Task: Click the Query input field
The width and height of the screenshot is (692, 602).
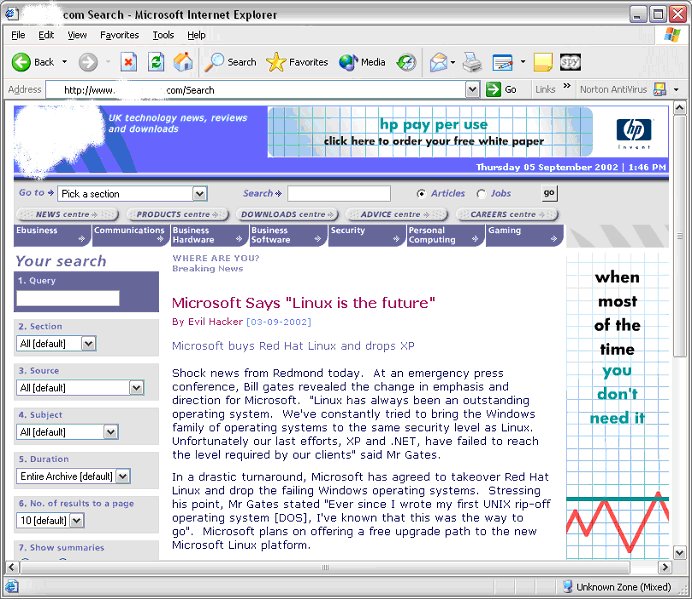Action: click(x=68, y=298)
